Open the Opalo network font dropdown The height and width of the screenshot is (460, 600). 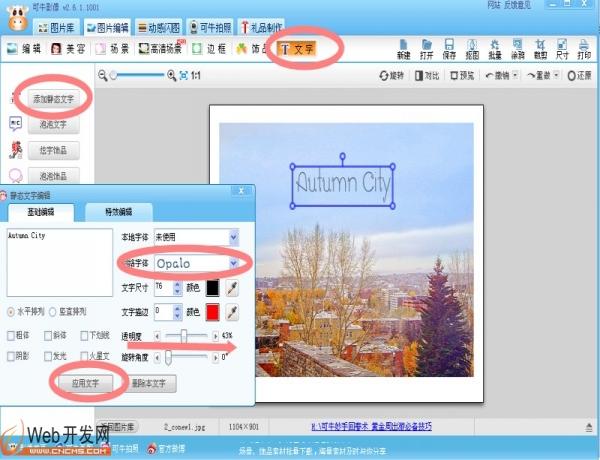(234, 263)
